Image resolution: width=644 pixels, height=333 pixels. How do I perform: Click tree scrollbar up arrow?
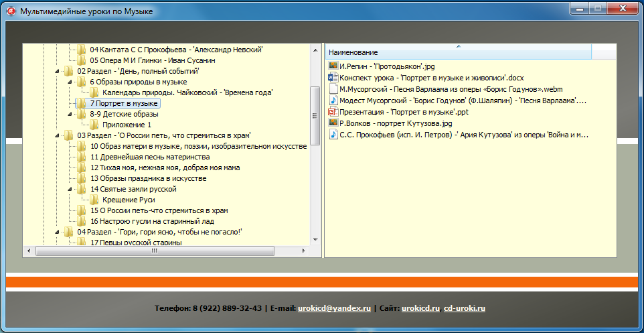click(x=315, y=50)
